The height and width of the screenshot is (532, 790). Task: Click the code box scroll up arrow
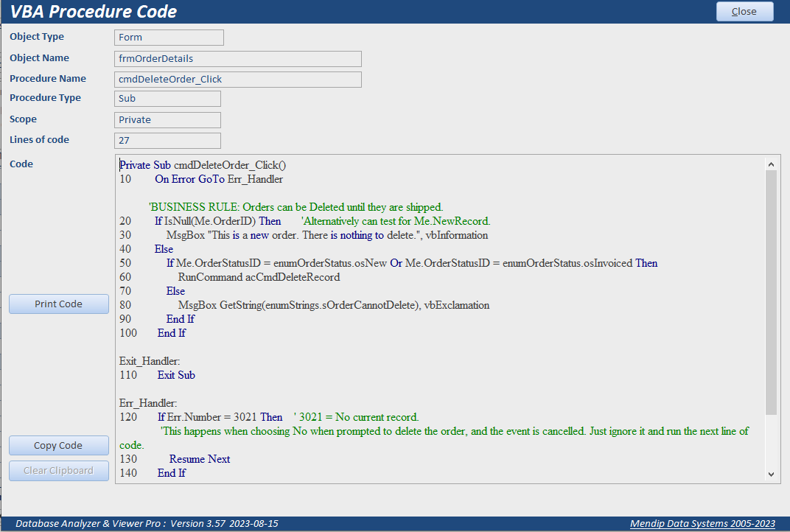(771, 164)
